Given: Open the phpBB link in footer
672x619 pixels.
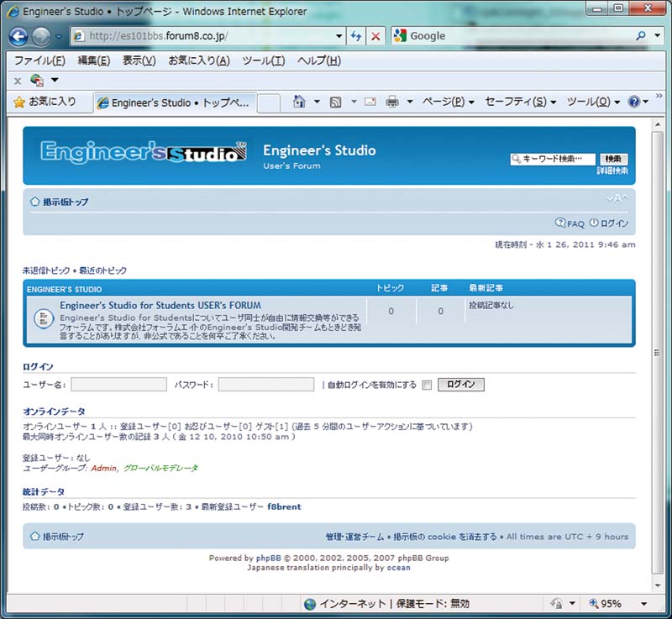Looking at the screenshot, I should tap(268, 558).
